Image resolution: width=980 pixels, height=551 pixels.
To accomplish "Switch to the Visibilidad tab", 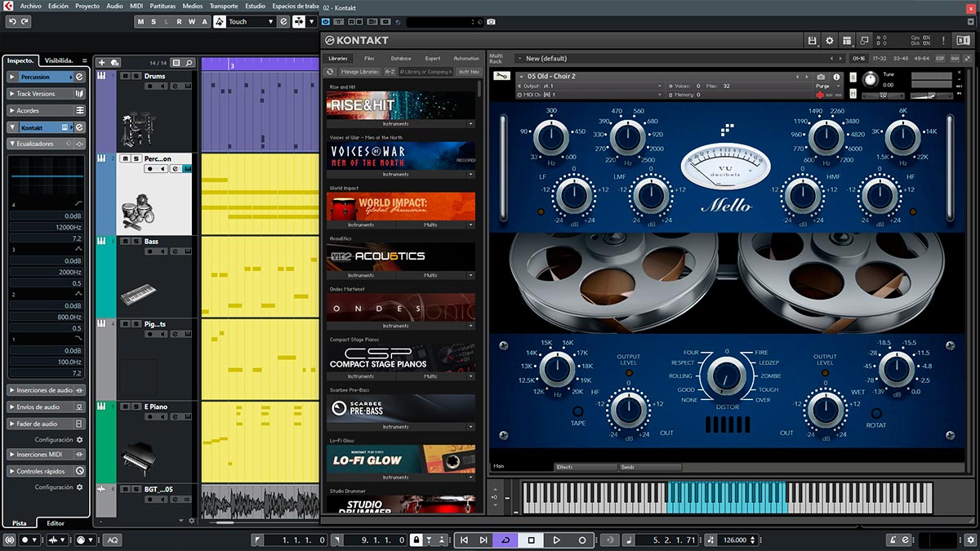I will coord(59,60).
